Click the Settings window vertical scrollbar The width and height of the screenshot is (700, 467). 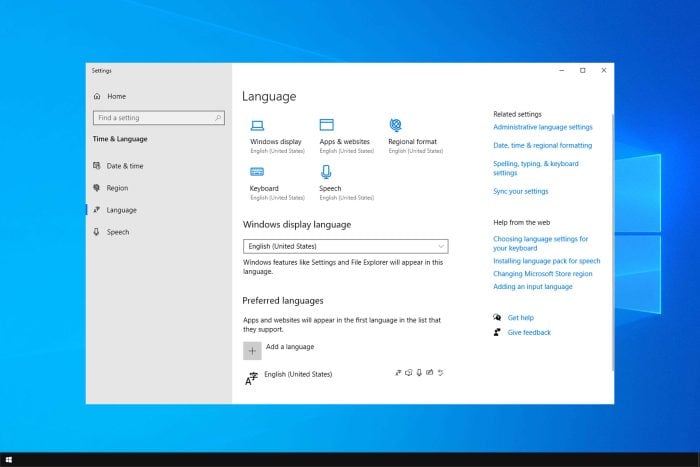pyautogui.click(x=612, y=242)
